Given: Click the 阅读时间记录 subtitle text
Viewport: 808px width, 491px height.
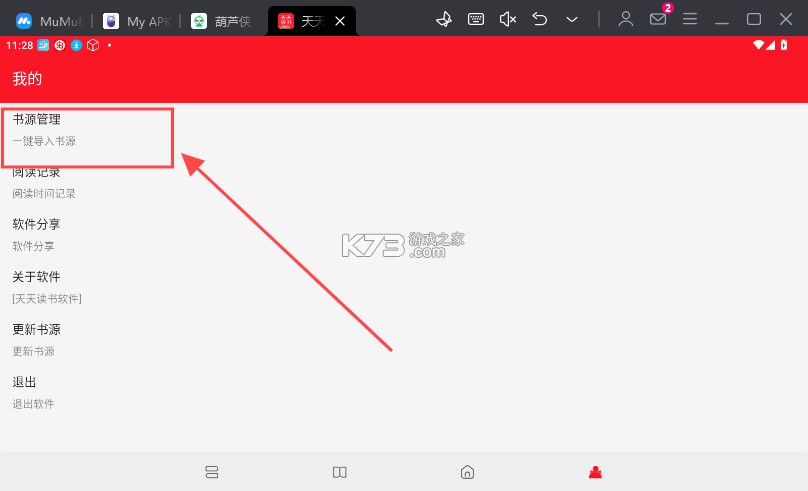Looking at the screenshot, I should pyautogui.click(x=44, y=194).
